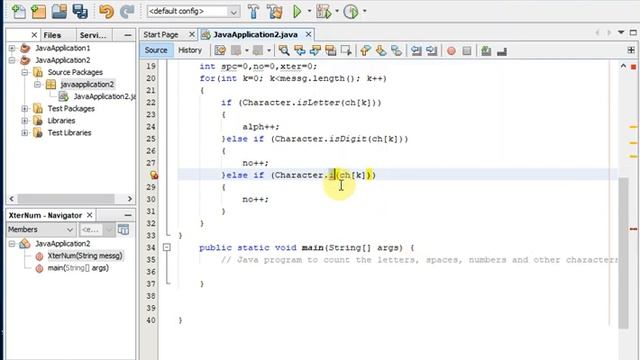Switch to the Services tab
This screenshot has width=640, height=360.
click(93, 35)
